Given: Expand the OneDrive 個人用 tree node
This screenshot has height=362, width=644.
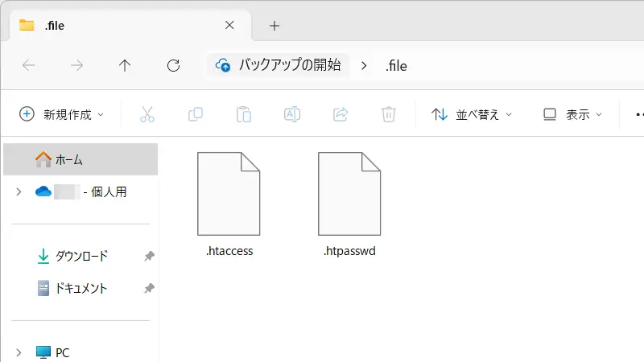Looking at the screenshot, I should click(x=19, y=191).
